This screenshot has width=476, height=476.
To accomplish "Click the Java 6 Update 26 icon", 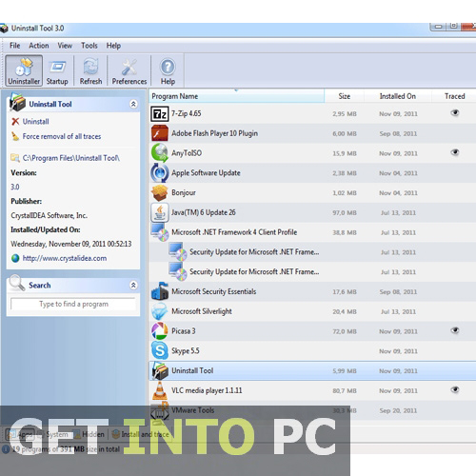I will [160, 212].
